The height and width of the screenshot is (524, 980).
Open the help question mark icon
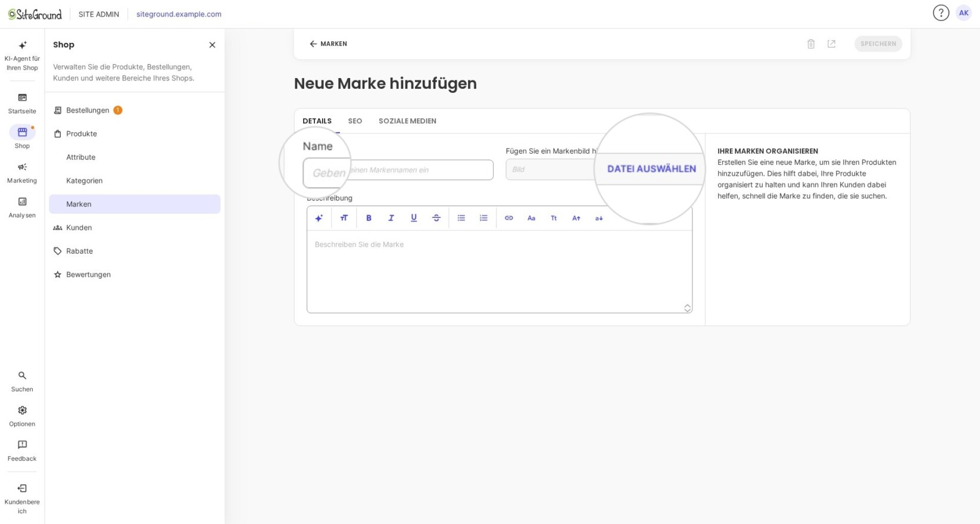tap(941, 13)
